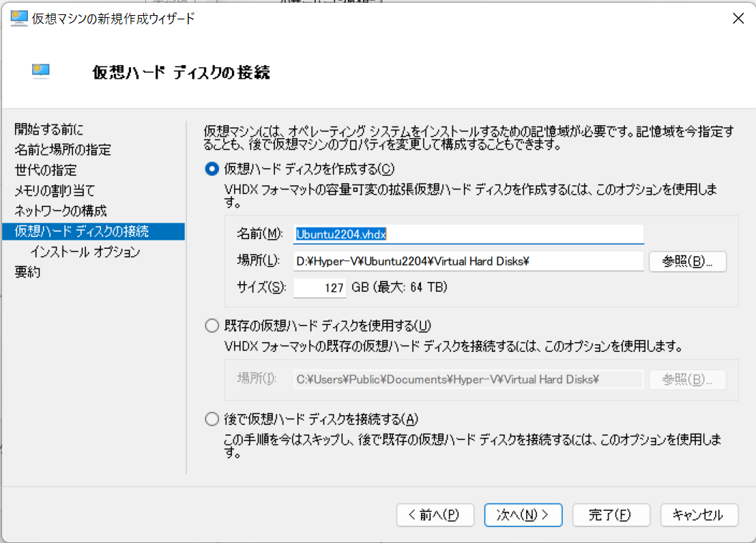Finish the wizard with 完了
The width and height of the screenshot is (756, 543).
coord(611,514)
